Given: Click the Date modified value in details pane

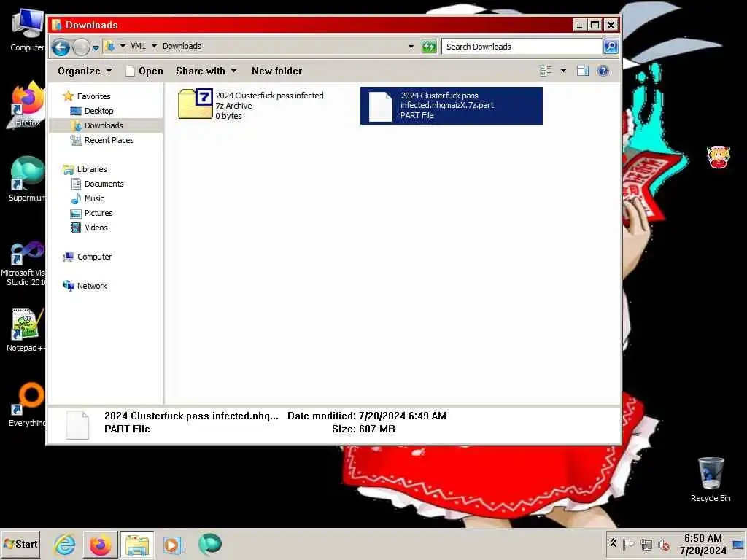Looking at the screenshot, I should click(x=403, y=416).
